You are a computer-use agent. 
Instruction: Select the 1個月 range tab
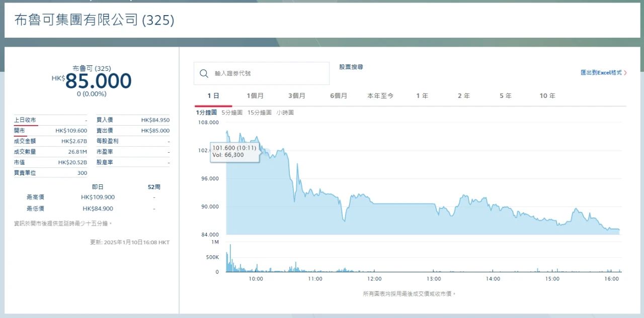click(x=255, y=96)
